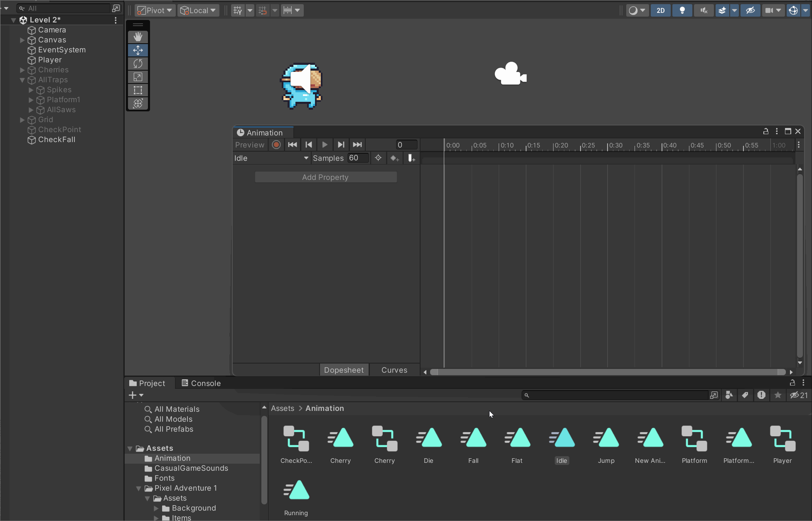Viewport: 812px width, 521px height.
Task: Switch to the Curves tab
Action: tap(394, 370)
